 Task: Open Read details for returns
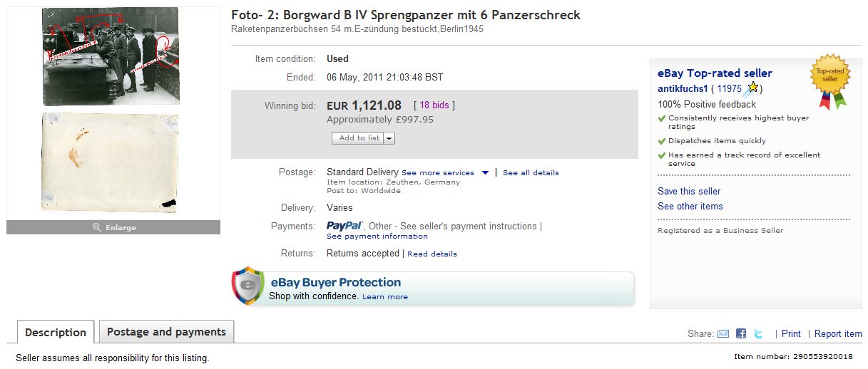pos(432,254)
